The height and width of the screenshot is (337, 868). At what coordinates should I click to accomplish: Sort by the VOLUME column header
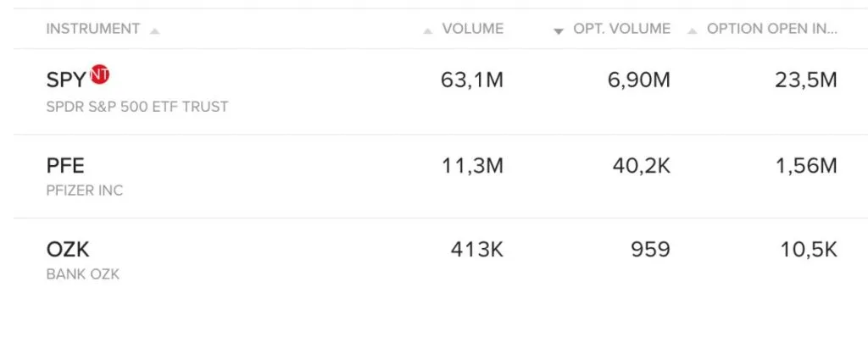click(x=473, y=29)
